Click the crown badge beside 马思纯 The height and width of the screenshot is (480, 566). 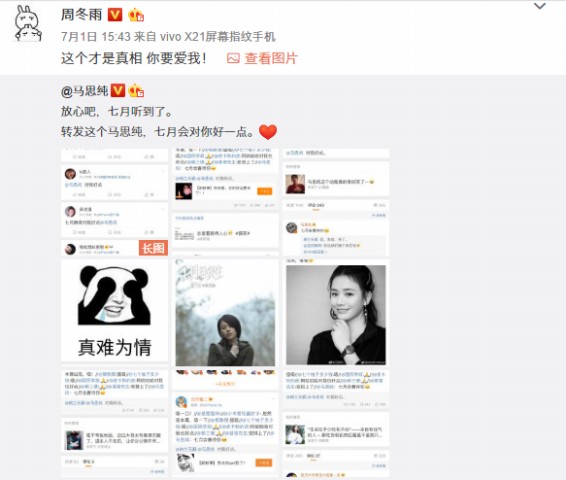tap(136, 91)
